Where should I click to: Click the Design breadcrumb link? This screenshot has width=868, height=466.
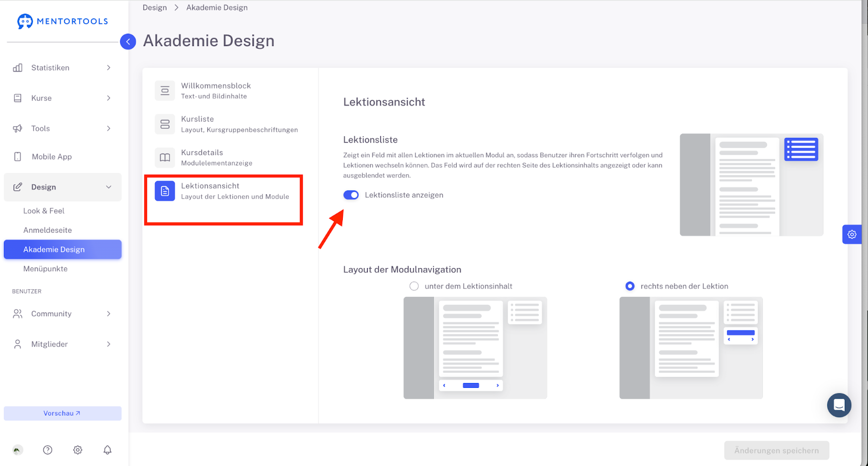[x=155, y=8]
